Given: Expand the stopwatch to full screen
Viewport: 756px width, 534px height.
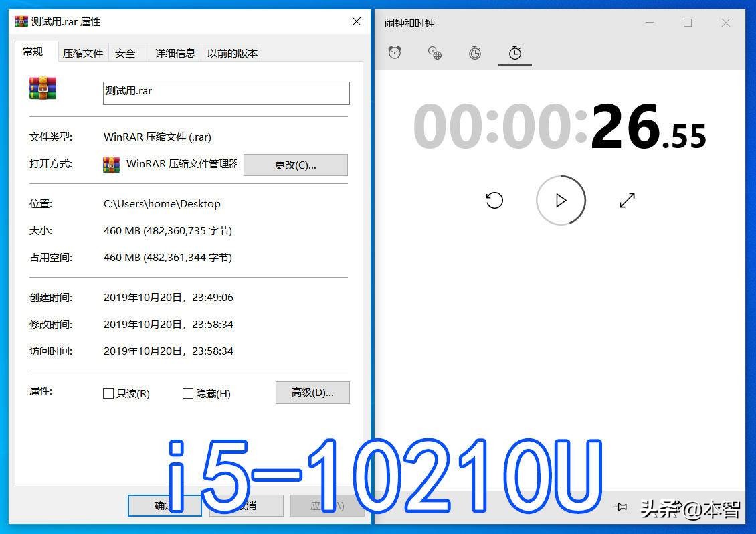Looking at the screenshot, I should pos(627,200).
